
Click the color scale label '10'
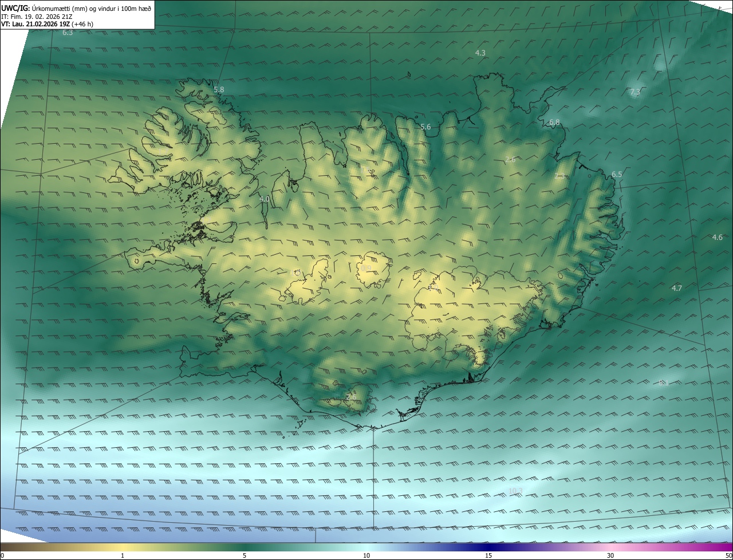(x=366, y=555)
